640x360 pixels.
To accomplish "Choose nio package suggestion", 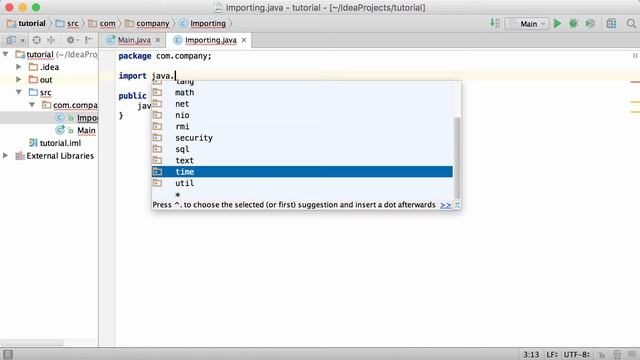I will [x=302, y=116].
